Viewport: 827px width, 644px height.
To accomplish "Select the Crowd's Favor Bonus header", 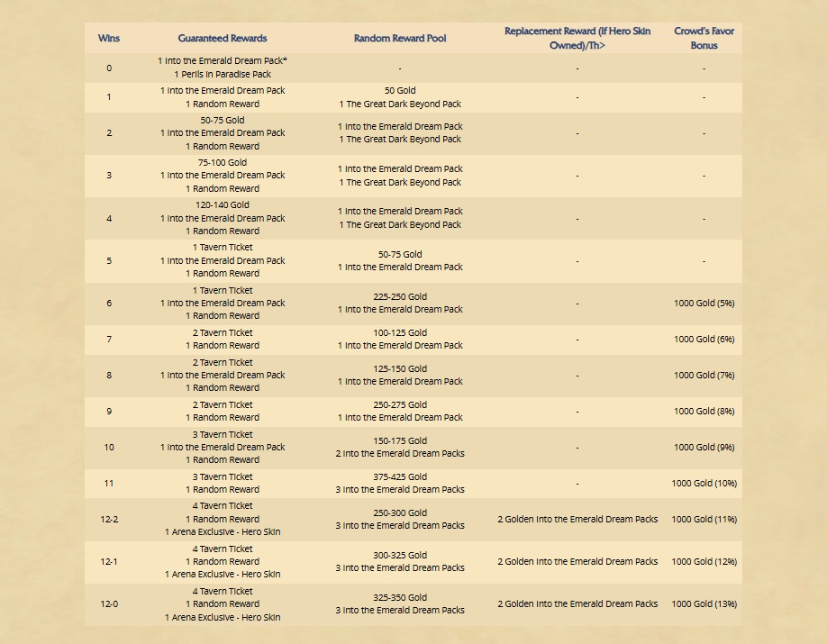I will point(704,38).
